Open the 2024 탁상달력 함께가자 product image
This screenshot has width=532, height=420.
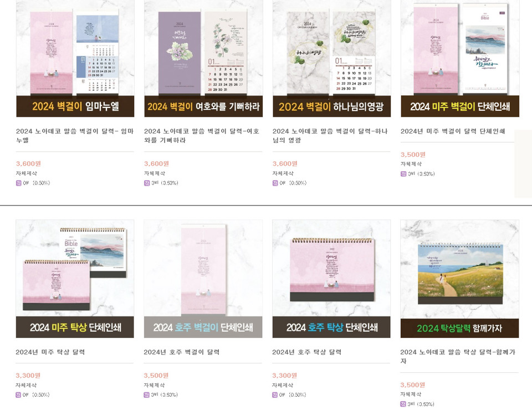coord(459,279)
